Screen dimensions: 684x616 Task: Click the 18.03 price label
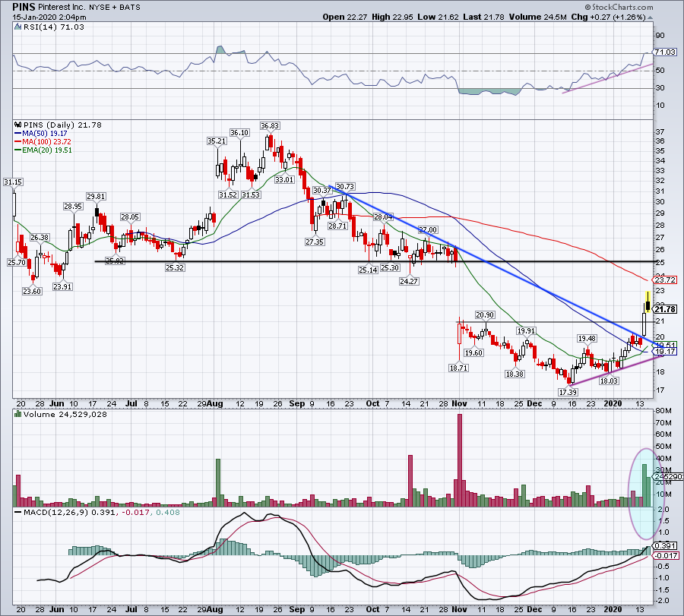coord(609,381)
